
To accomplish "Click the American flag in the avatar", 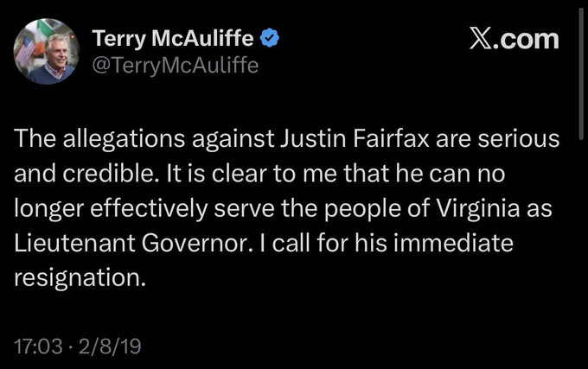I will [25, 49].
